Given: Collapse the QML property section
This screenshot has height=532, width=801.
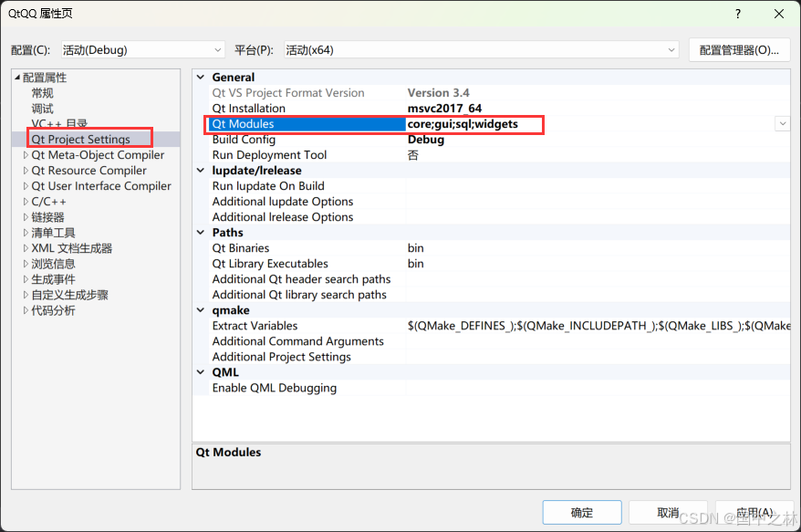Looking at the screenshot, I should click(x=201, y=372).
